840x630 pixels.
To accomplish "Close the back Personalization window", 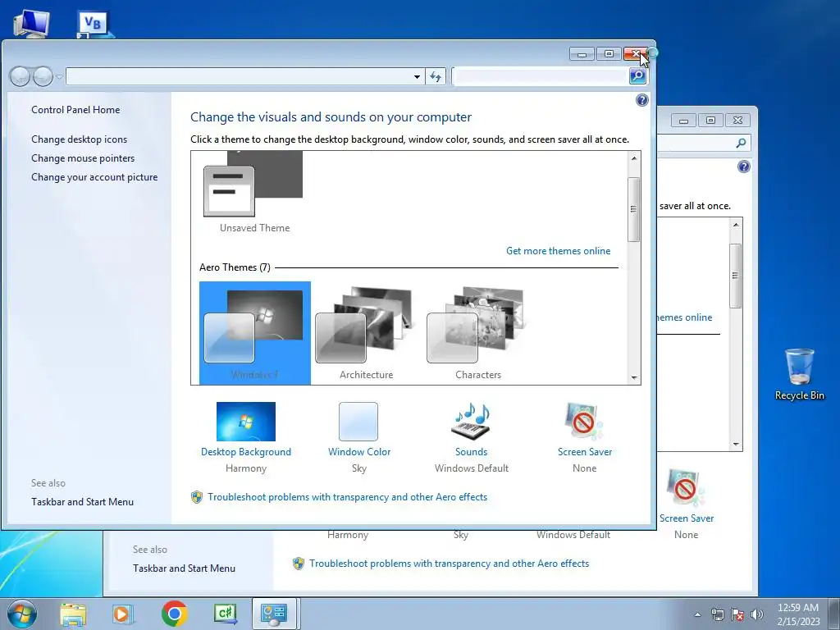I will click(x=737, y=120).
